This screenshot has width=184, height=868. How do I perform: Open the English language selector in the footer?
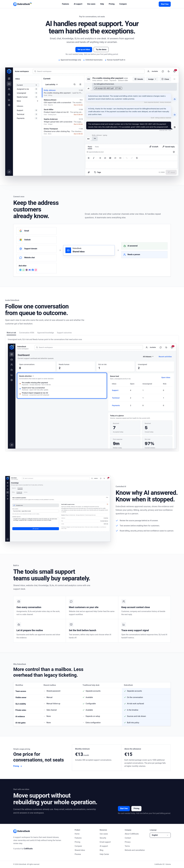tap(160, 835)
